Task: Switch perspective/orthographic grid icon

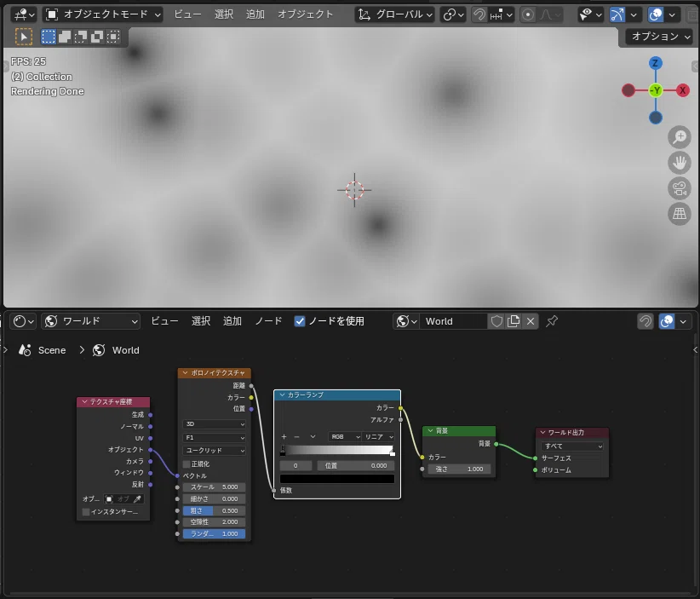Action: tap(680, 214)
